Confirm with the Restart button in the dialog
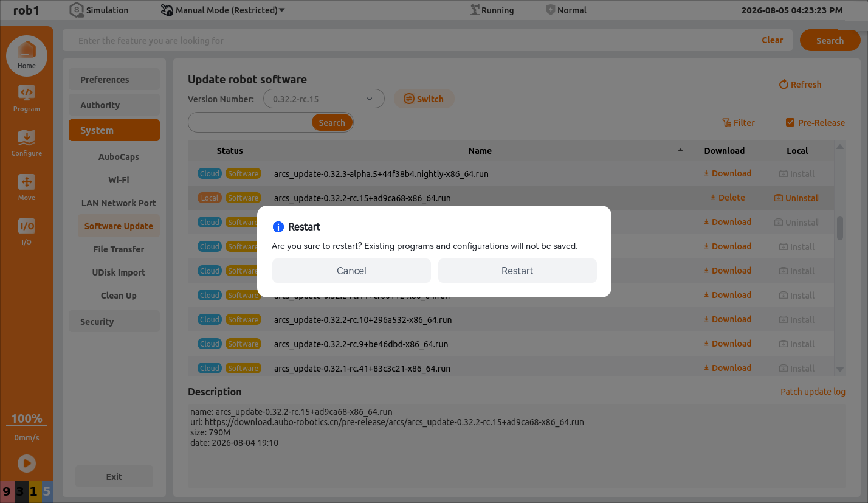This screenshot has height=503, width=868. coord(517,271)
